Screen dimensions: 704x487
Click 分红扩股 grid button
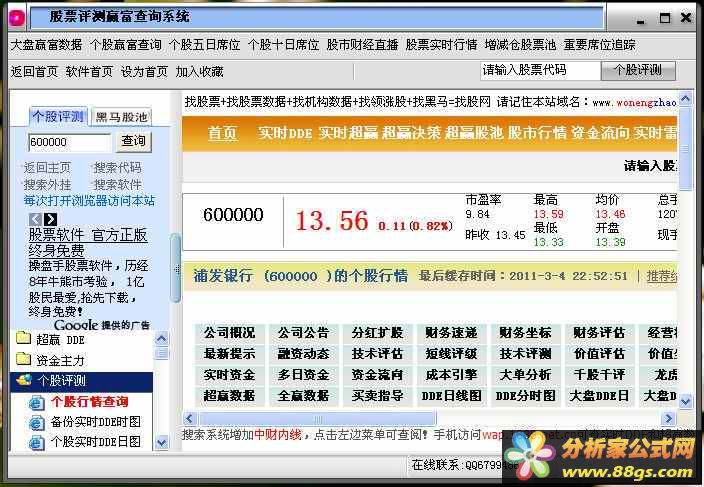click(x=378, y=333)
